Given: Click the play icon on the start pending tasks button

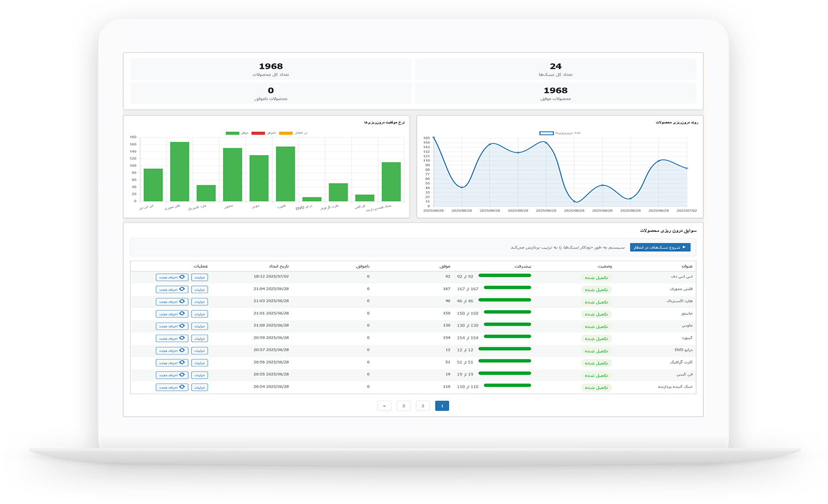Looking at the screenshot, I should coord(684,247).
